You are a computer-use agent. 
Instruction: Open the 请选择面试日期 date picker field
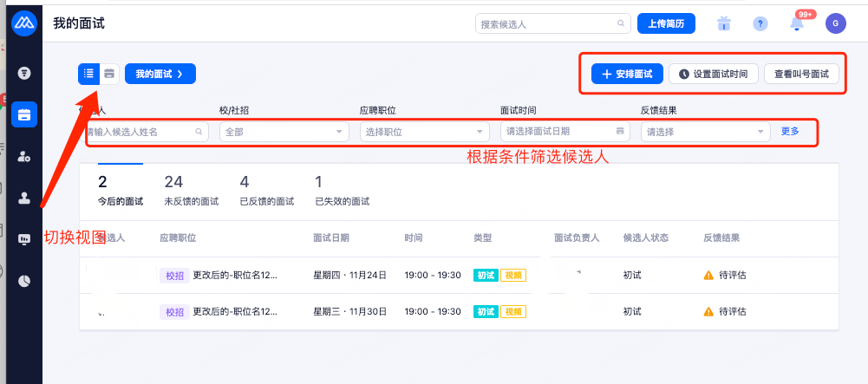coord(565,131)
